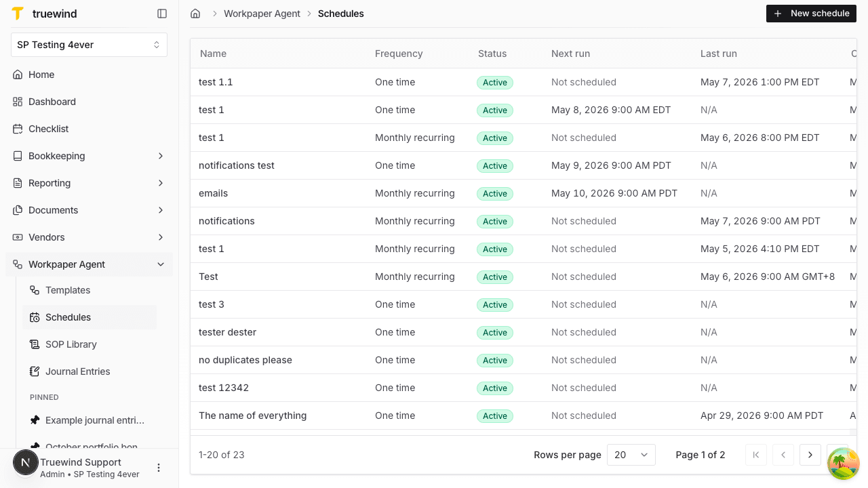Toggle the sidebar collapse icon
The width and height of the screenshot is (868, 488).
[x=162, y=14]
